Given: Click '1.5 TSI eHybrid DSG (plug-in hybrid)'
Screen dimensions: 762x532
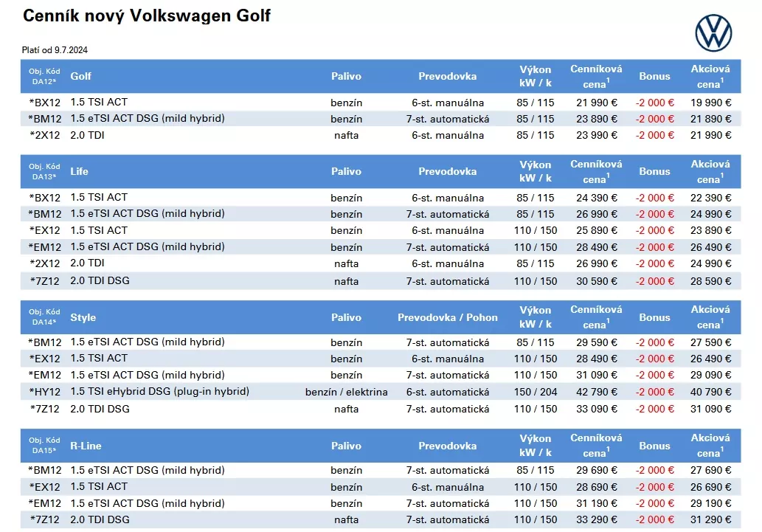Looking at the screenshot, I should [x=159, y=392].
